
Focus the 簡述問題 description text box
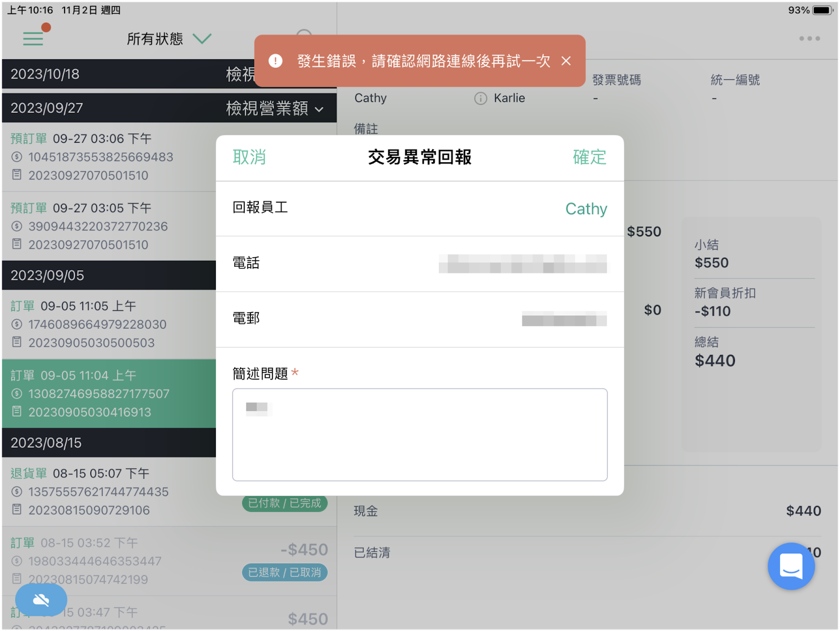point(420,435)
